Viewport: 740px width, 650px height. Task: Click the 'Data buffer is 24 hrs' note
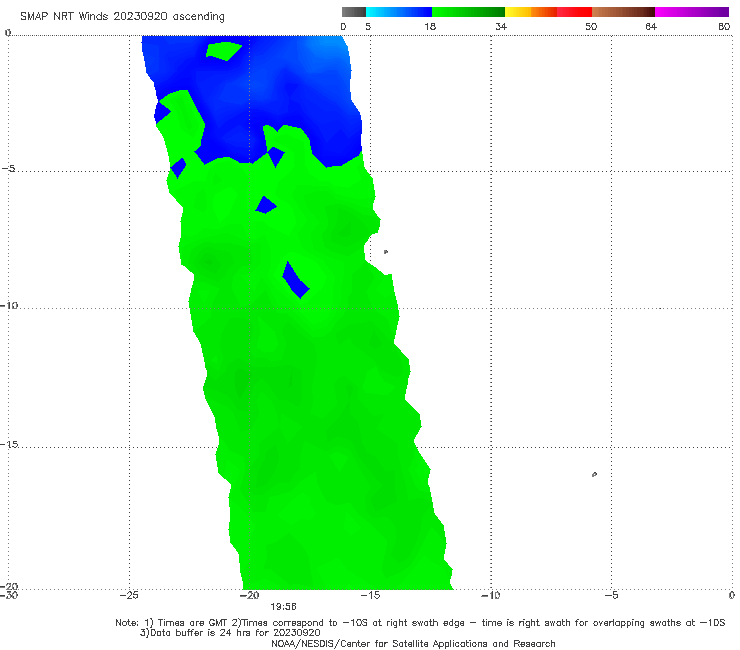[230, 633]
